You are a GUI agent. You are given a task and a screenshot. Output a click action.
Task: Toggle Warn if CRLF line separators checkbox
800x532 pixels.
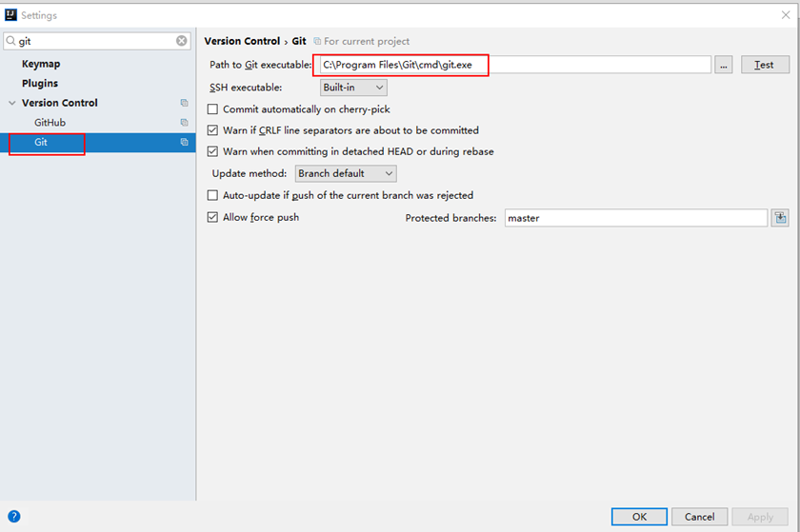coord(212,130)
